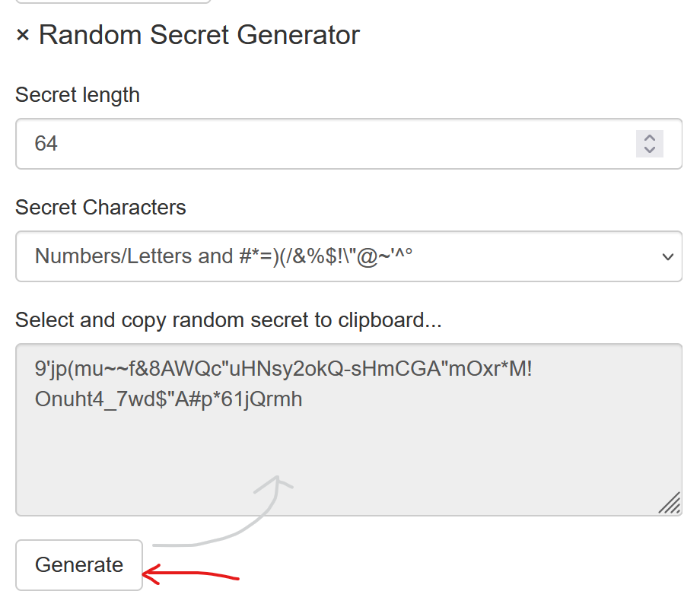Click inside the Secret length number field

click(304, 144)
